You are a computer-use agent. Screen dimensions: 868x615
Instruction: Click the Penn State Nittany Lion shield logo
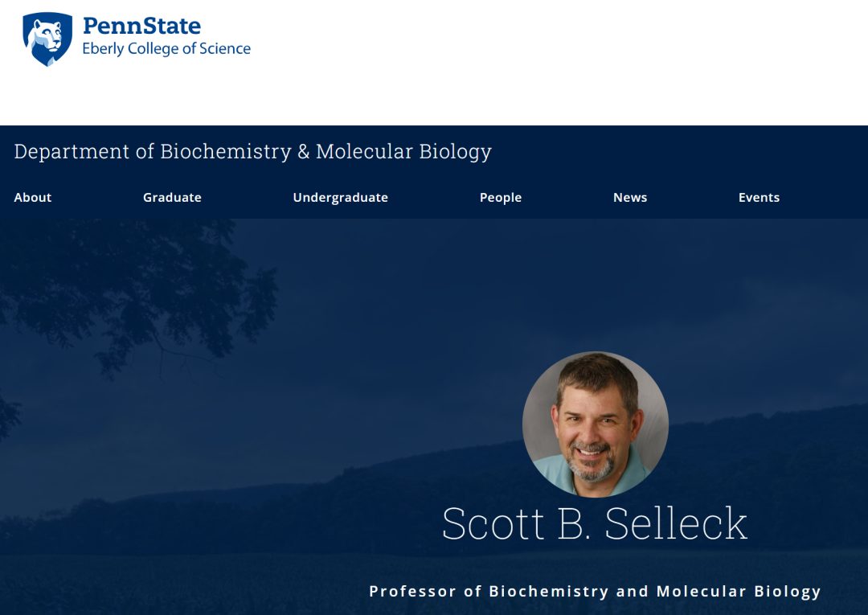pyautogui.click(x=47, y=39)
